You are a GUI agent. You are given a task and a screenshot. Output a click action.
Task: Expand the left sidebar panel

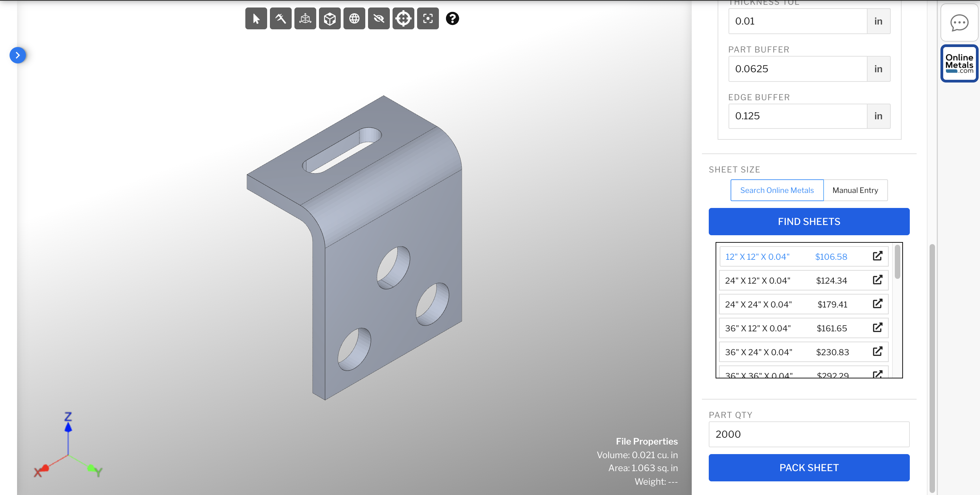click(x=17, y=55)
